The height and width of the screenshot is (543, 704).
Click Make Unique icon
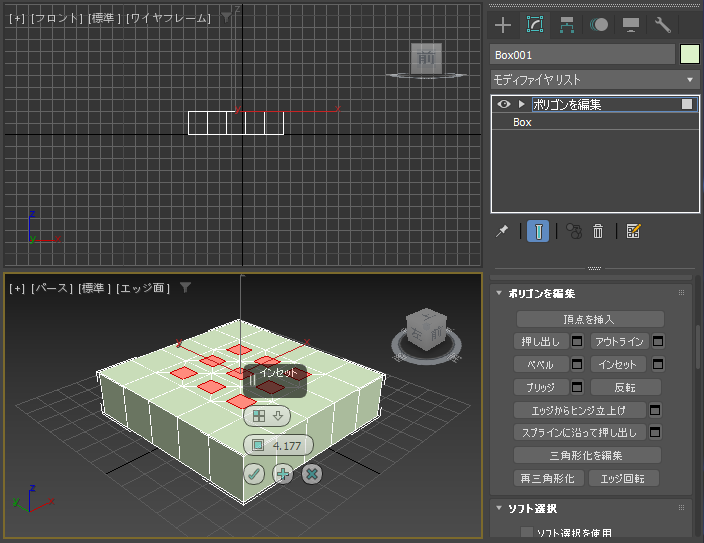[x=574, y=231]
